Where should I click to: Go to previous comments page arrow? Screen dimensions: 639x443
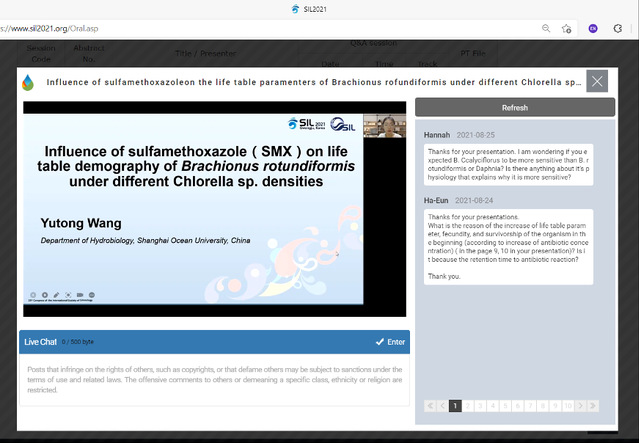(442, 406)
